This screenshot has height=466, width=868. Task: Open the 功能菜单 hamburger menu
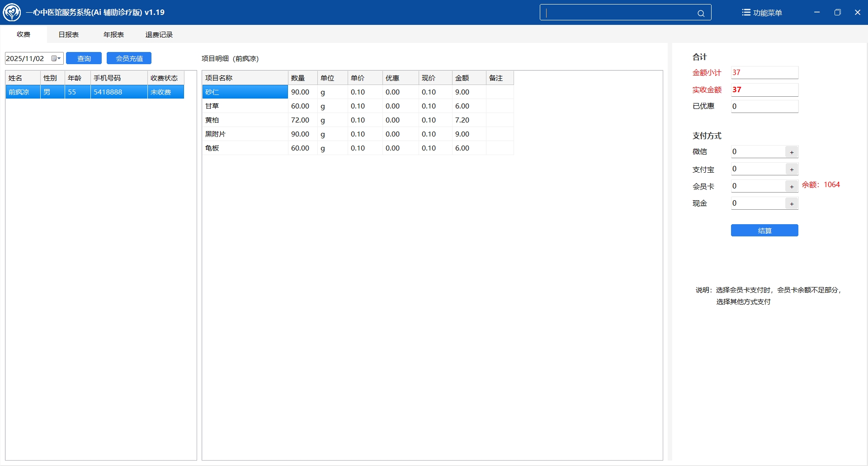pyautogui.click(x=762, y=13)
